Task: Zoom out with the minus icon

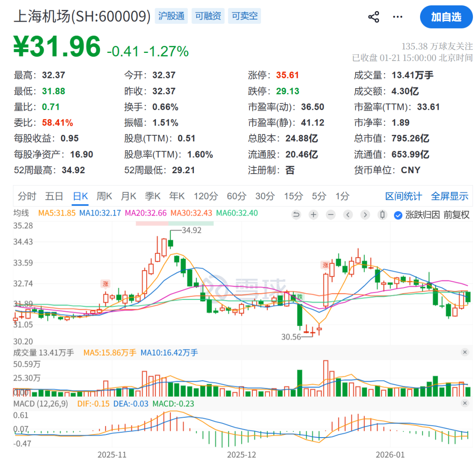Action: (x=331, y=215)
